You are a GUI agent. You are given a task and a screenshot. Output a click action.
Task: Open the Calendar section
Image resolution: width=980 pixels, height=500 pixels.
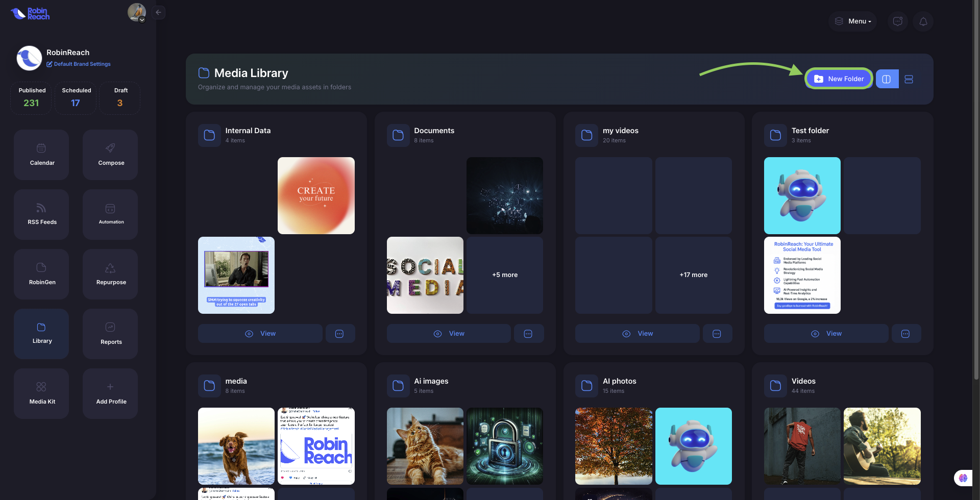tap(41, 155)
